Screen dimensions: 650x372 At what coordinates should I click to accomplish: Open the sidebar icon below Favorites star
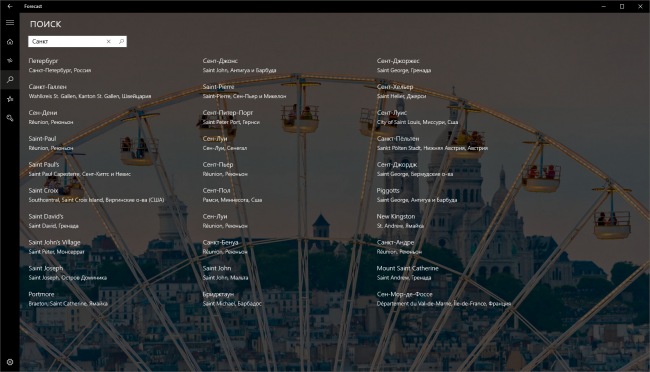pyautogui.click(x=10, y=118)
